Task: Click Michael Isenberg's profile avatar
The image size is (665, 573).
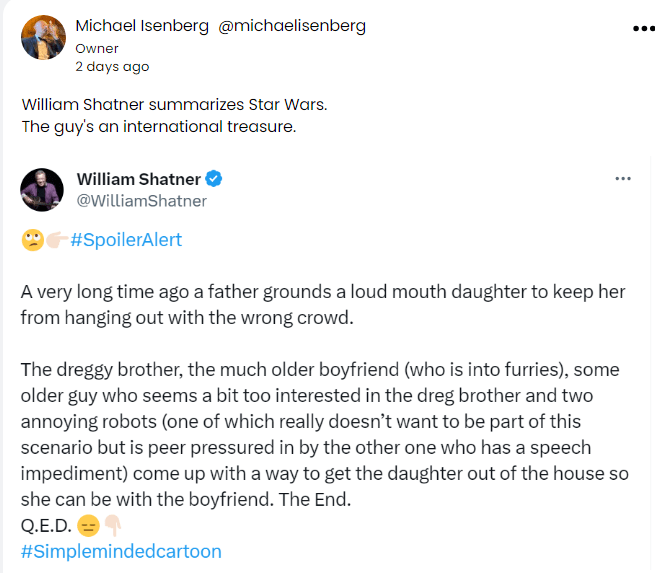Action: tap(44, 37)
